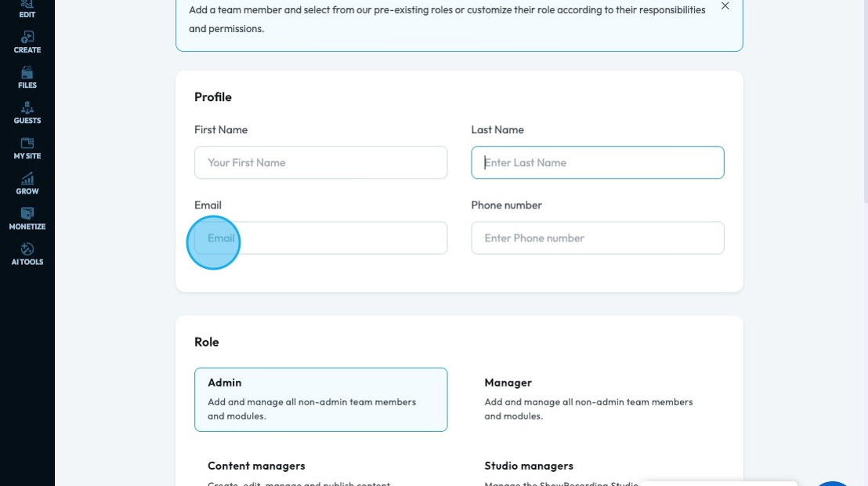
Task: Click the Role section heading
Action: 207,342
